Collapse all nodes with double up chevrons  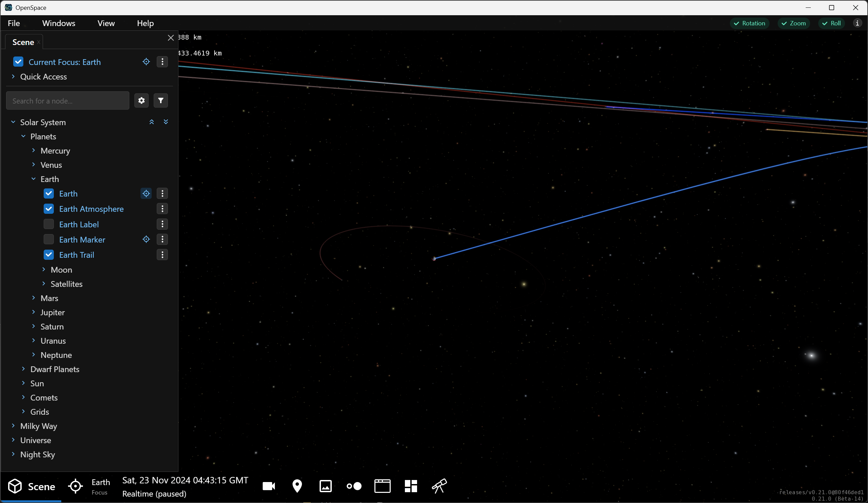(x=152, y=122)
